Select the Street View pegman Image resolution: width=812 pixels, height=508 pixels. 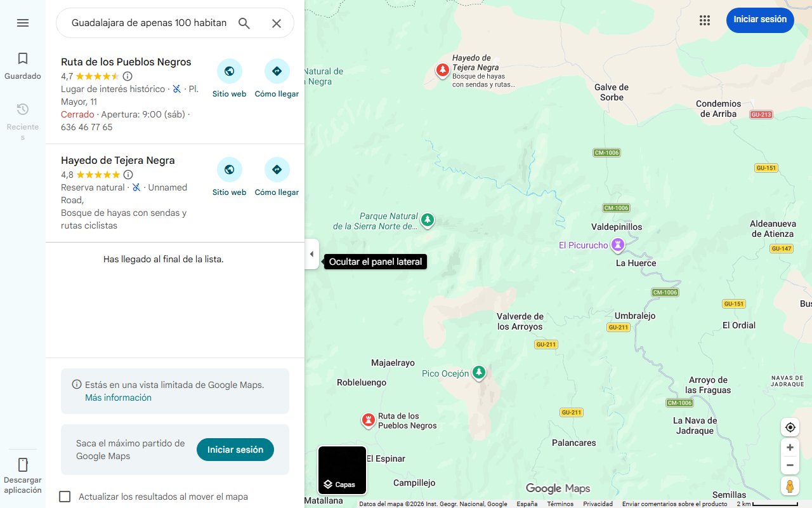coord(790,486)
